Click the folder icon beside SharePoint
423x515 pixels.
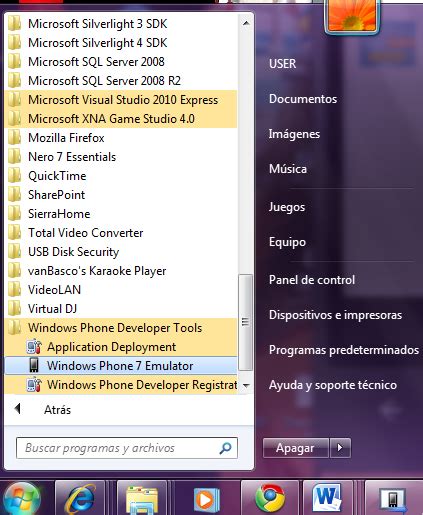pyautogui.click(x=14, y=195)
